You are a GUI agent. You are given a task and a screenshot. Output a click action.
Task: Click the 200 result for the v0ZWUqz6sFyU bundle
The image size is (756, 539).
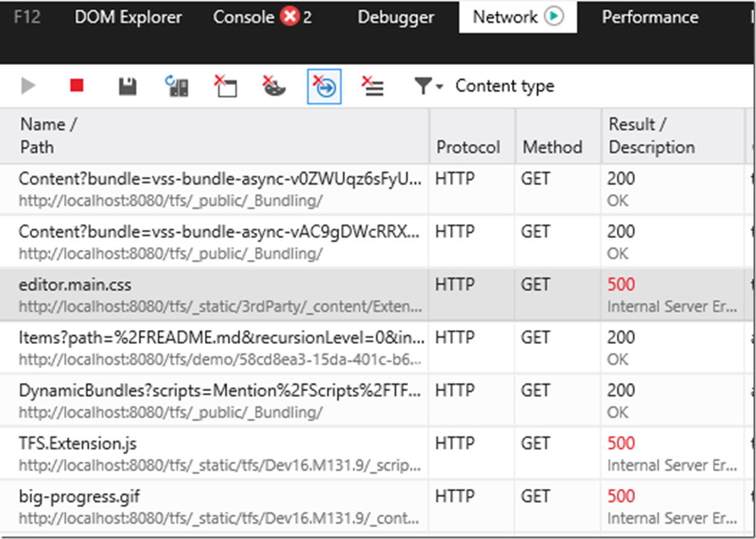click(622, 179)
